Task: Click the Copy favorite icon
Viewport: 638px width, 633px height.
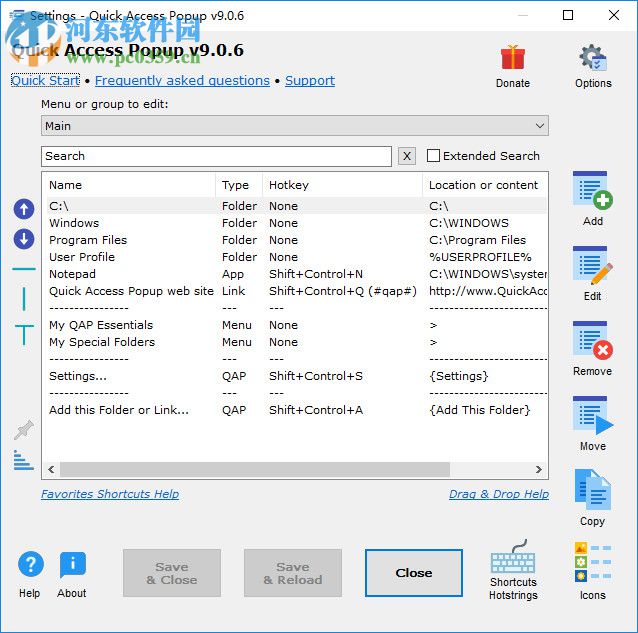Action: coord(592,489)
